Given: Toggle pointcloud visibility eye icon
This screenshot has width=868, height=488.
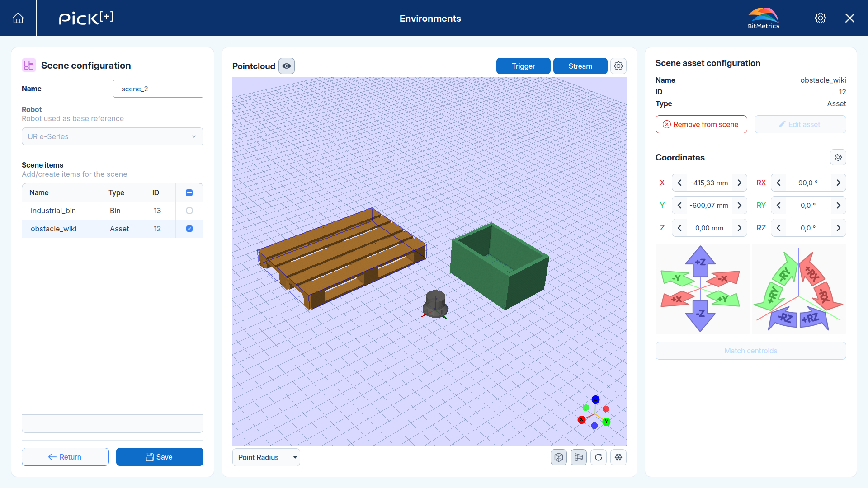Looking at the screenshot, I should click(287, 66).
